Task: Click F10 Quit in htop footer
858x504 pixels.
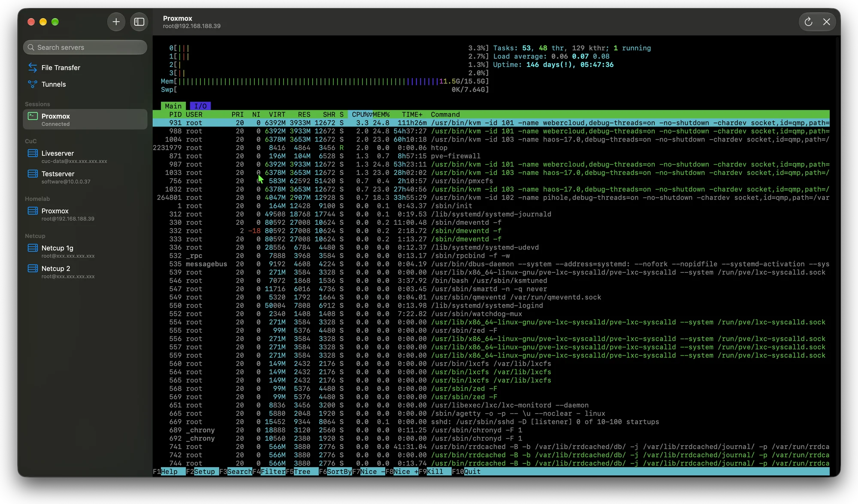Action: (466, 472)
